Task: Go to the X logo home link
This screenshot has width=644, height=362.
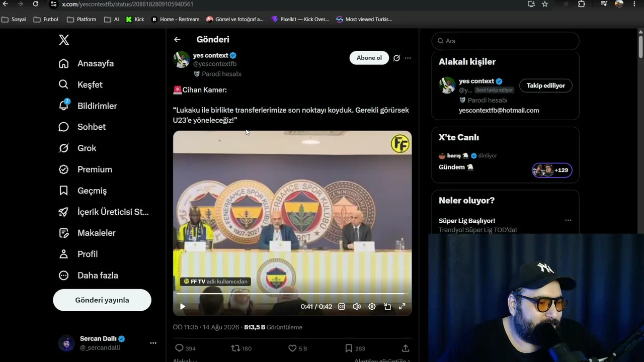Action: pyautogui.click(x=64, y=40)
